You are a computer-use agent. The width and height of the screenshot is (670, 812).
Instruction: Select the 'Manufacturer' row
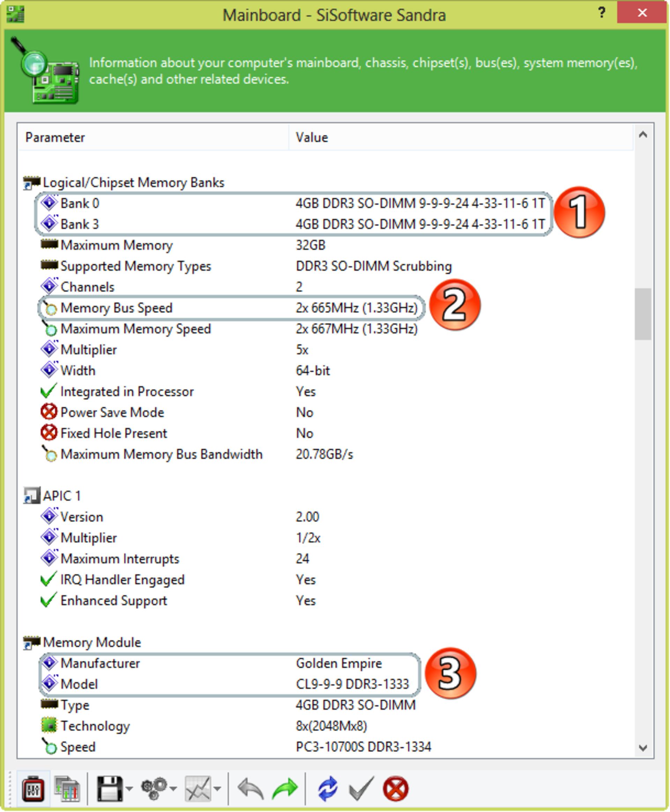[211, 663]
